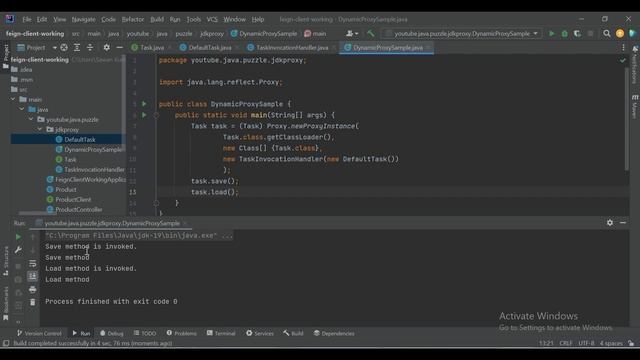Open Problems tool window

(x=181, y=333)
